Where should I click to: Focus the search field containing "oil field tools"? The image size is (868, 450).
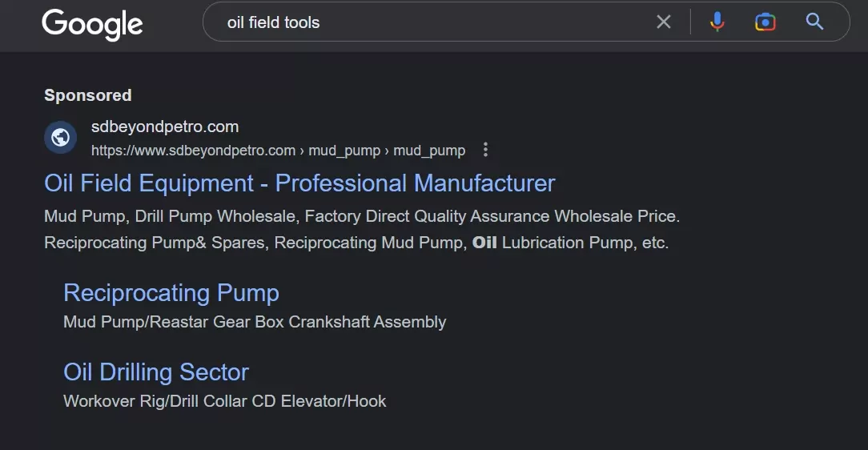pos(432,22)
